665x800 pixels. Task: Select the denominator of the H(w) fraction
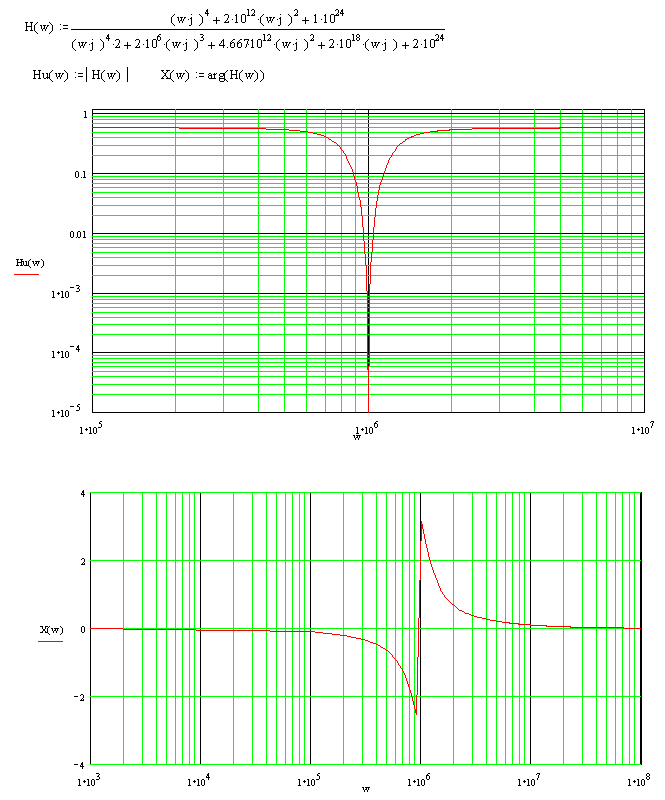[x=258, y=41]
